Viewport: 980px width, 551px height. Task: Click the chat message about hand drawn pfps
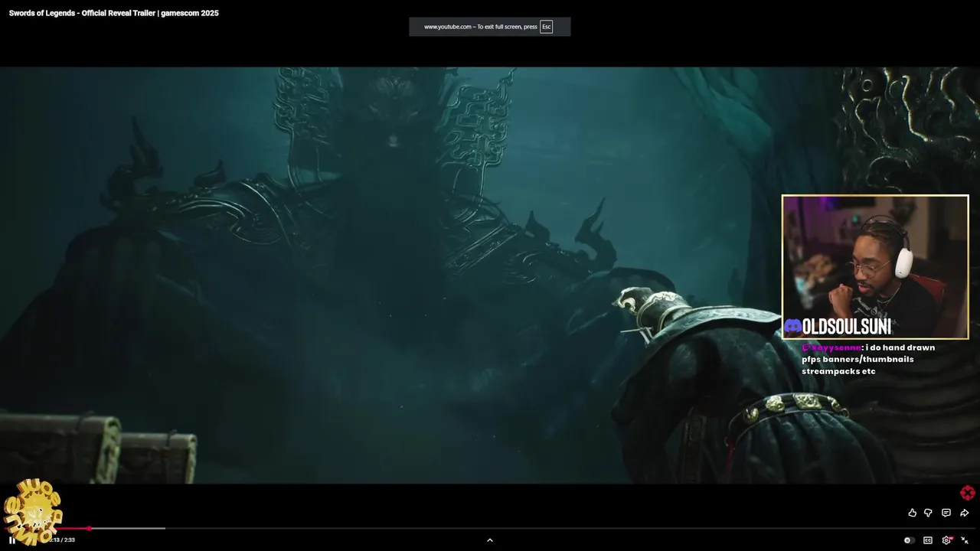point(868,359)
